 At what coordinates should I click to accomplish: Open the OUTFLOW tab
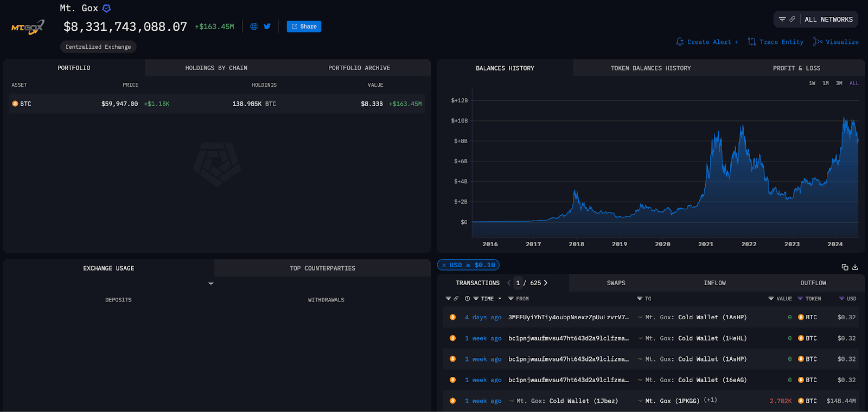[813, 283]
